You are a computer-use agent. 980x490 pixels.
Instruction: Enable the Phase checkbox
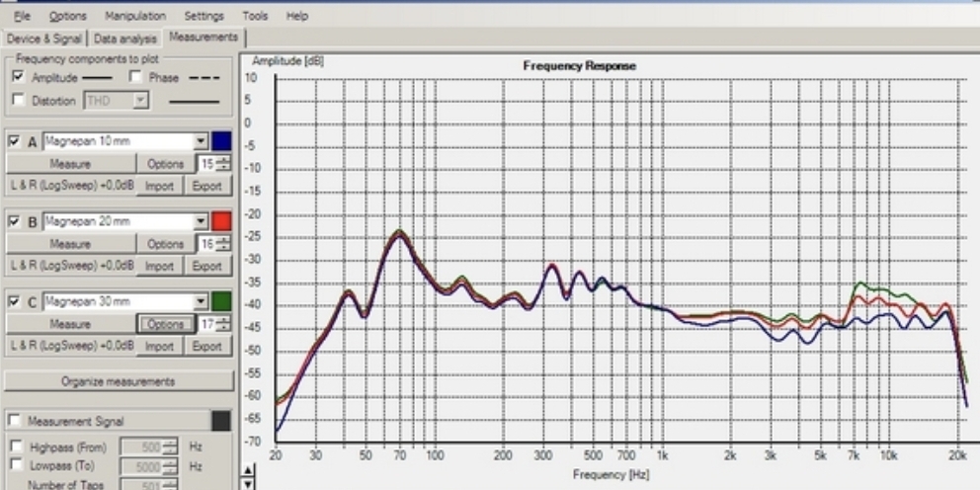tap(135, 77)
